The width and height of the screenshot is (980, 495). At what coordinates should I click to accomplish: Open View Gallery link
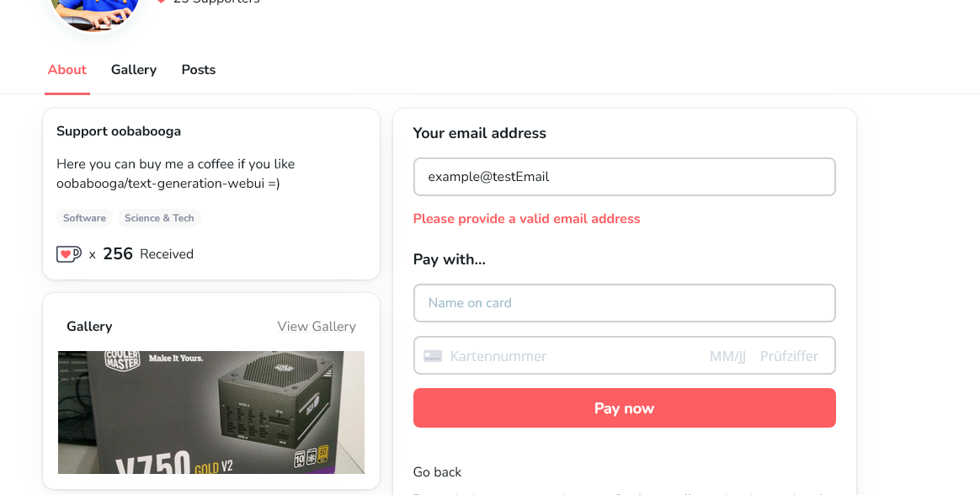click(317, 326)
